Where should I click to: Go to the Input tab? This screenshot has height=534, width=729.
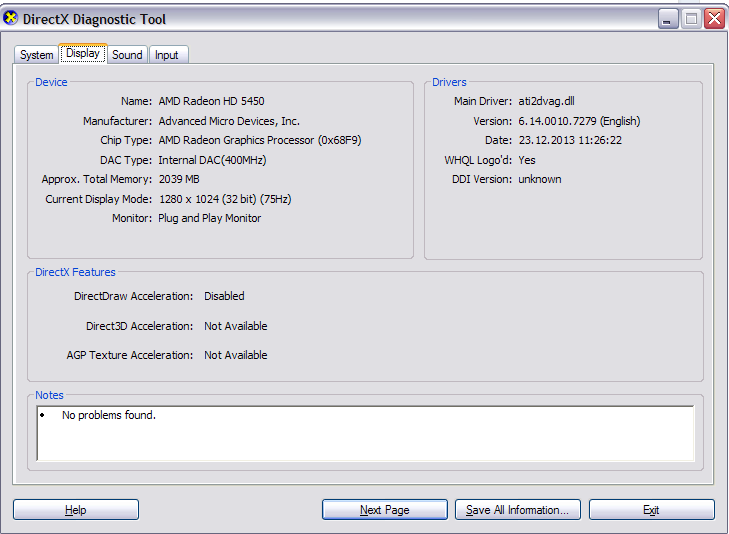point(168,55)
